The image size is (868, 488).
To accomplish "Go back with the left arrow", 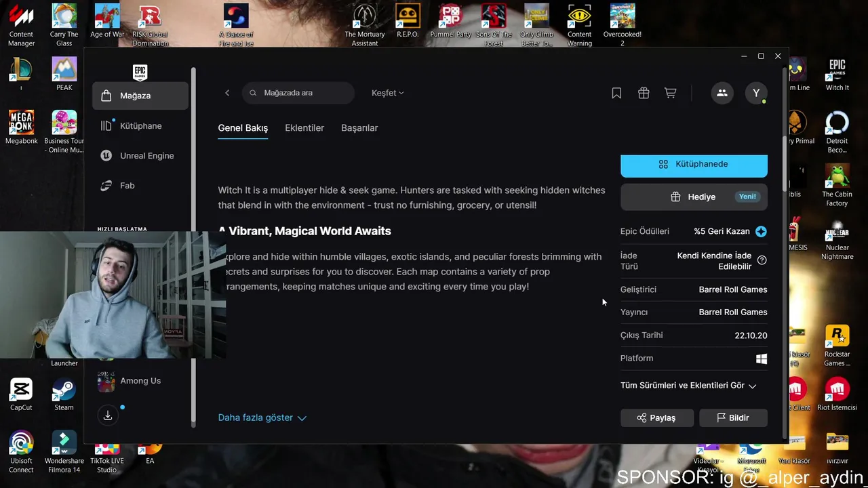I will coord(227,93).
